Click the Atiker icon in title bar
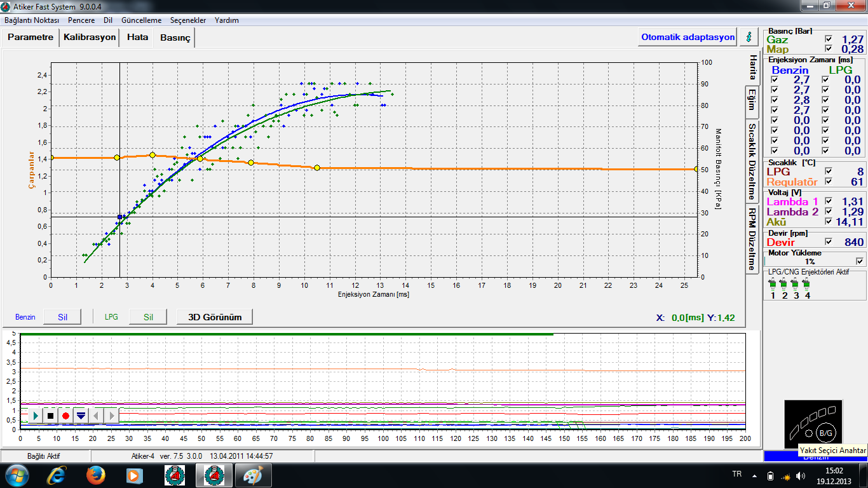The image size is (868, 488). (x=6, y=6)
